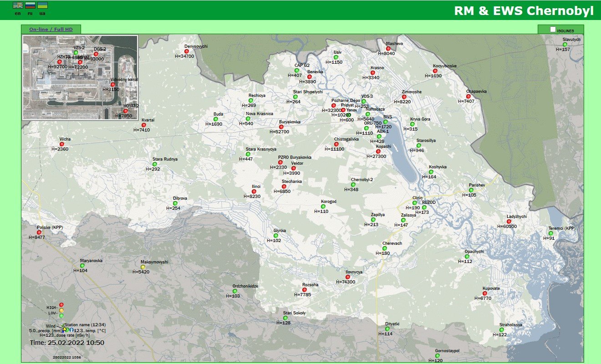
Task: Choose the Ukrainian flag language icon
Action: pos(42,5)
